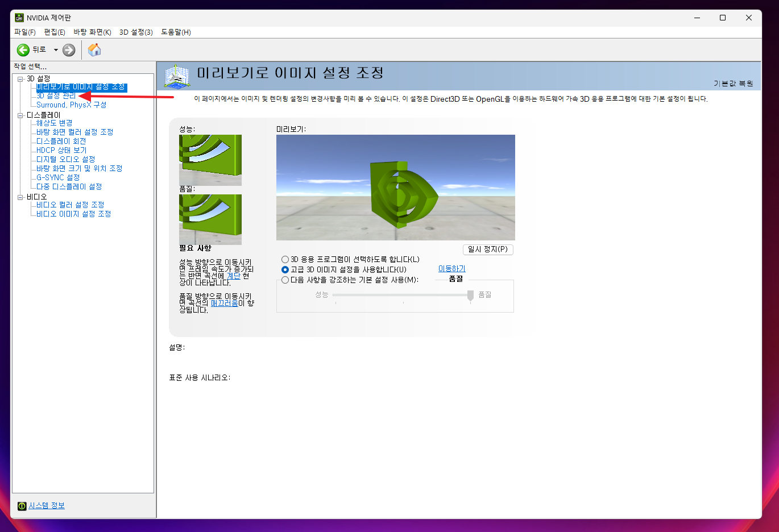
Task: Open the 편집(E) menu
Action: tap(55, 32)
